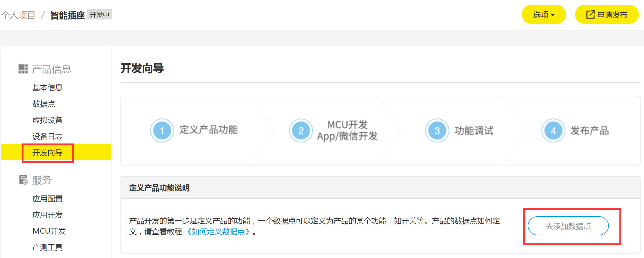Navigate to MCU开发 in the sidebar
The image size is (644, 258).
[49, 231]
